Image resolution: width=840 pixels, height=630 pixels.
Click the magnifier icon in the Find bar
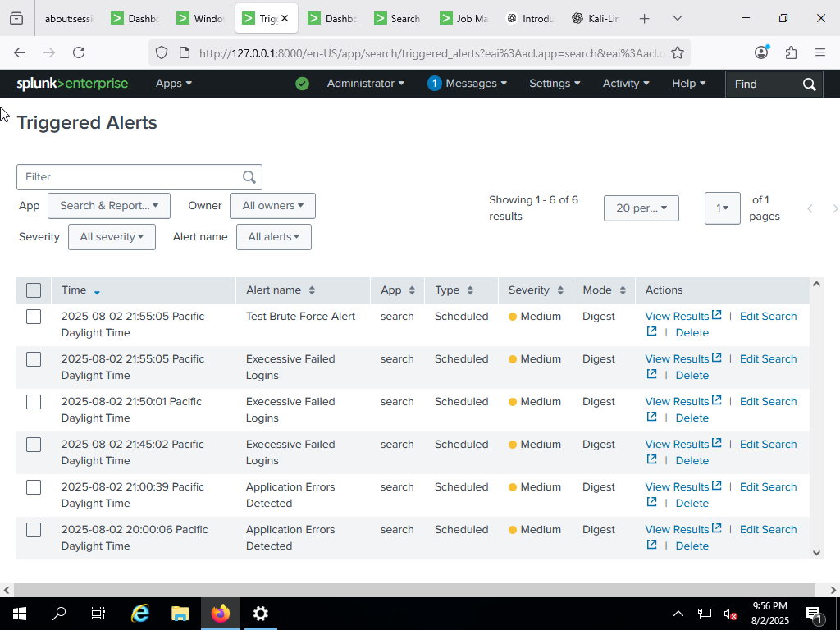coord(809,84)
